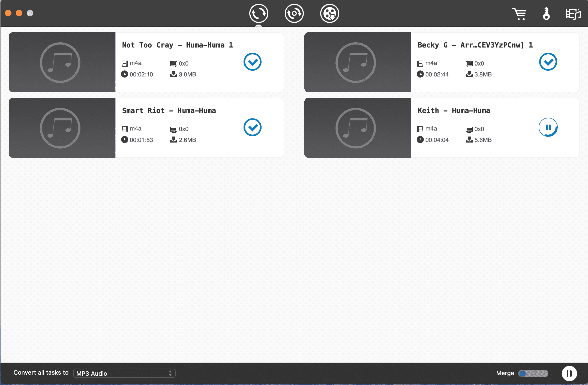Select the Not Too Cray music thumbnail
Viewport: 588px width, 385px height.
[x=62, y=62]
